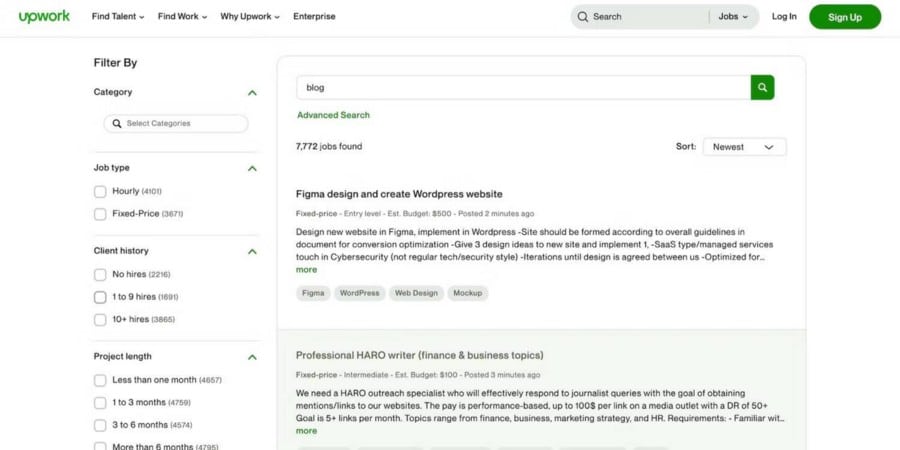The image size is (900, 450).
Task: Open the Advanced Search link
Action: coord(333,115)
